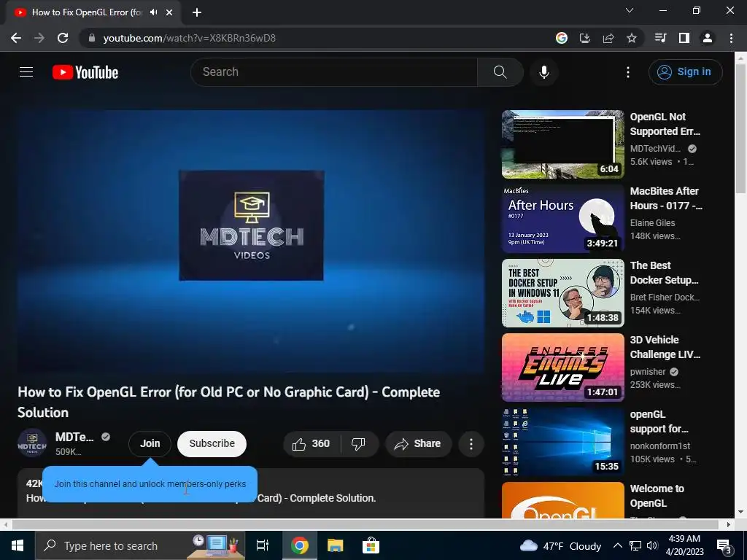Viewport: 747px width, 560px height.
Task: Reload the page
Action: pos(63,38)
